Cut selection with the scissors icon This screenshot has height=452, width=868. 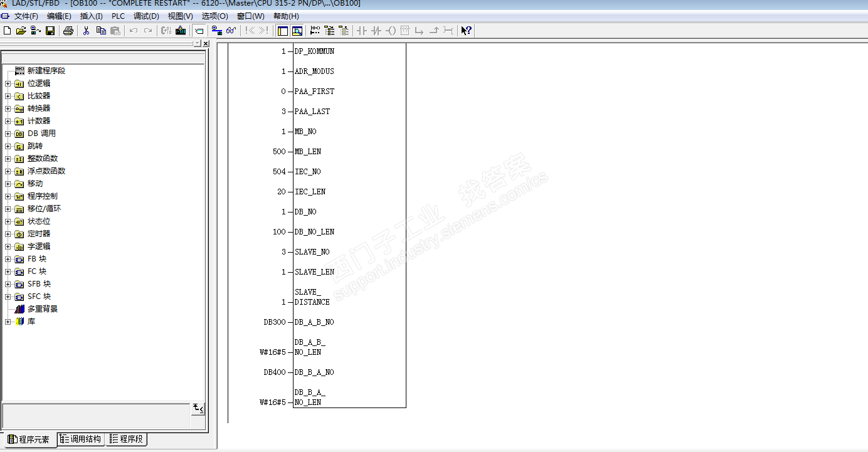click(x=87, y=30)
